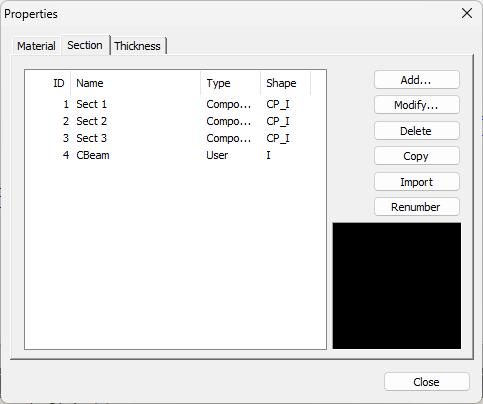This screenshot has height=404, width=483.
Task: Switch to the Material tab
Action: [x=36, y=46]
